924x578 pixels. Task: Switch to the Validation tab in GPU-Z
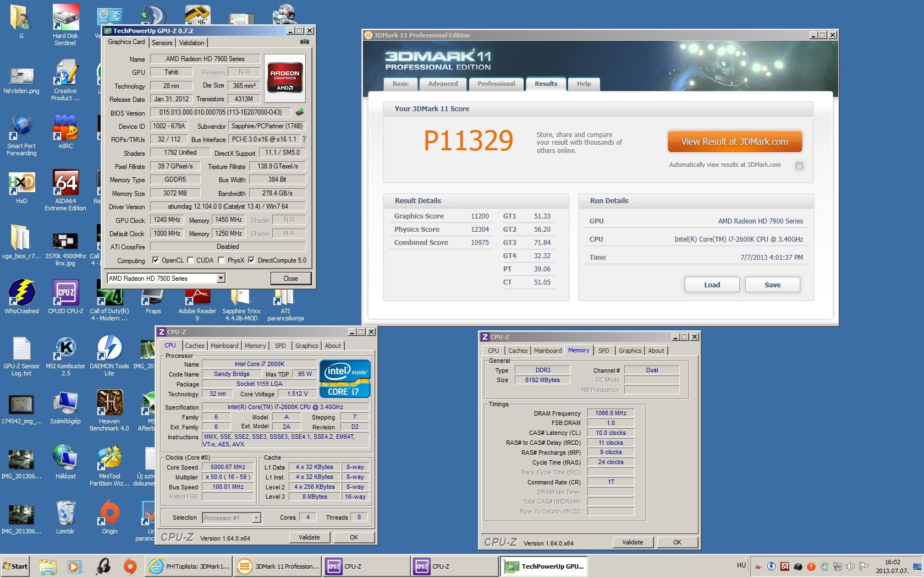click(x=191, y=42)
